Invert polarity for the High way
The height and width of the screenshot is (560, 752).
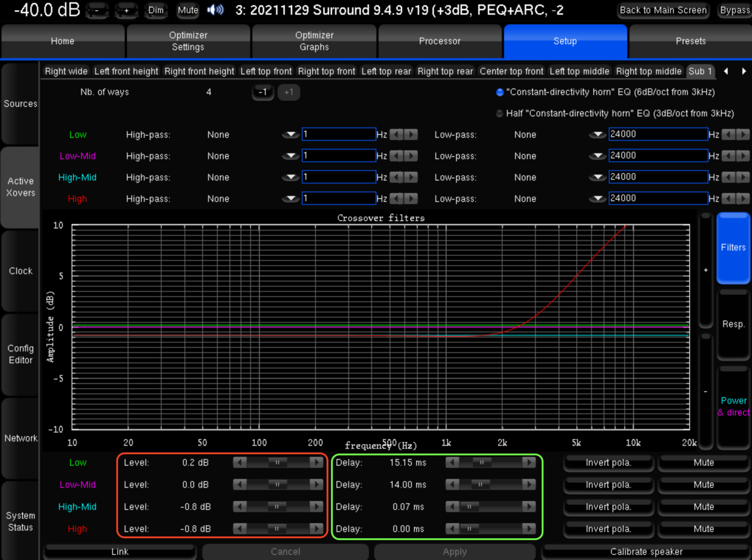(608, 529)
